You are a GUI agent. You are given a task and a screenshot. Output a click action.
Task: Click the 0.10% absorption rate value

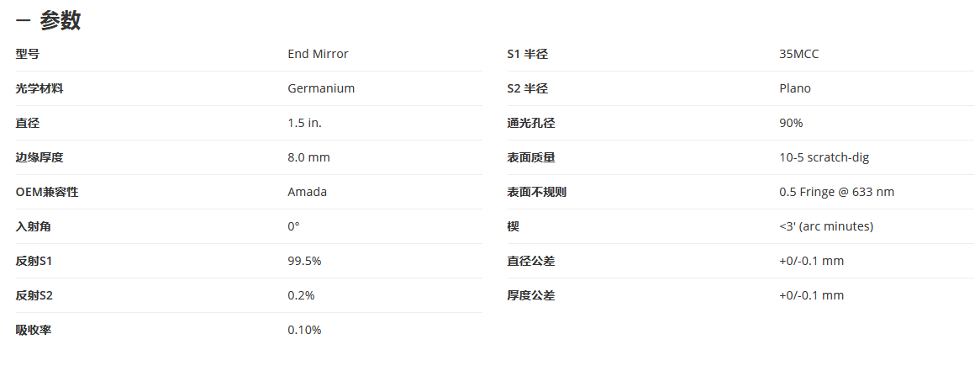(x=304, y=330)
